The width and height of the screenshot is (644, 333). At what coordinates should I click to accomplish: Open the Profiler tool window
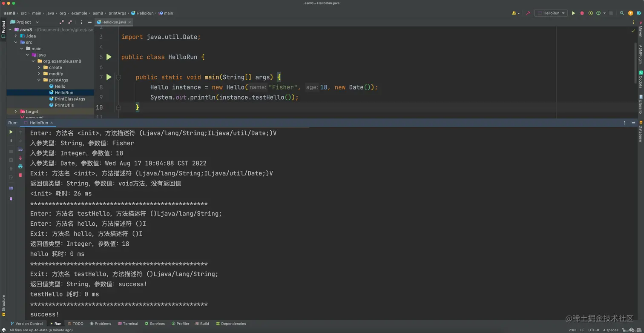point(180,324)
